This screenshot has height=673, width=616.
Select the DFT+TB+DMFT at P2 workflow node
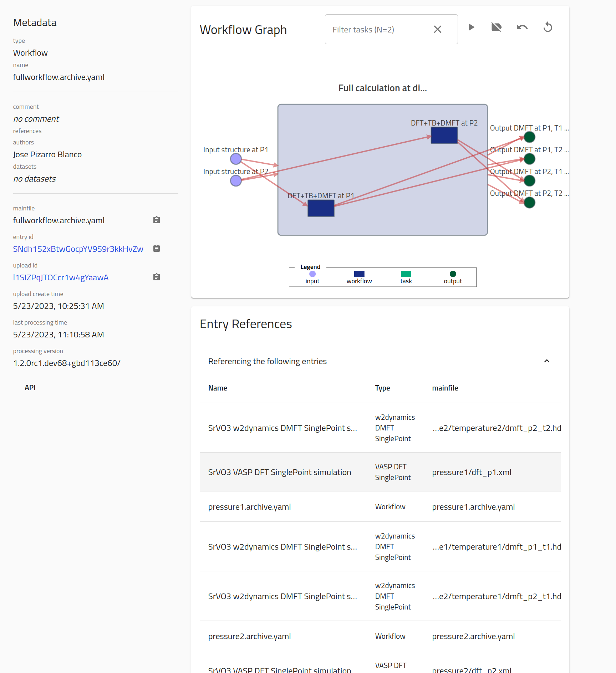pos(444,136)
